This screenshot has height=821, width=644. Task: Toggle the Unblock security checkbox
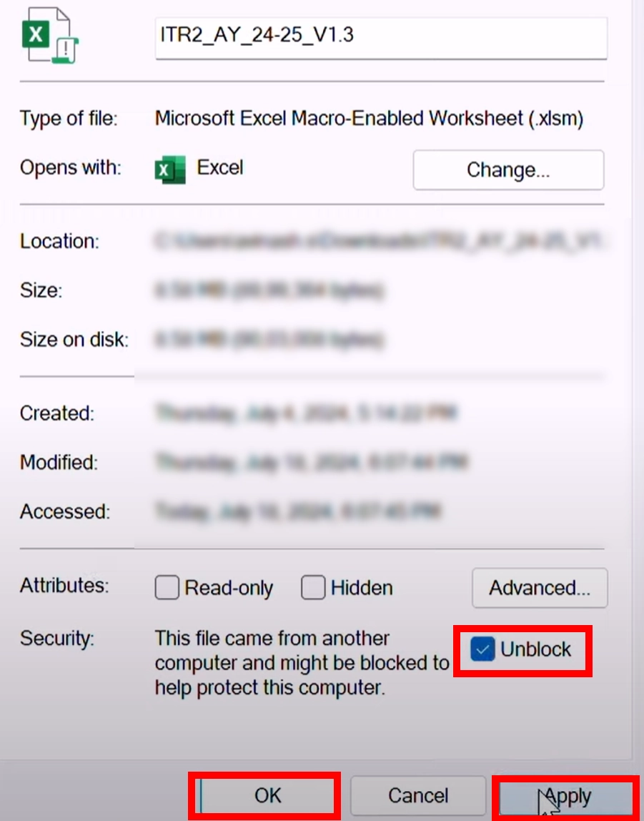point(482,649)
